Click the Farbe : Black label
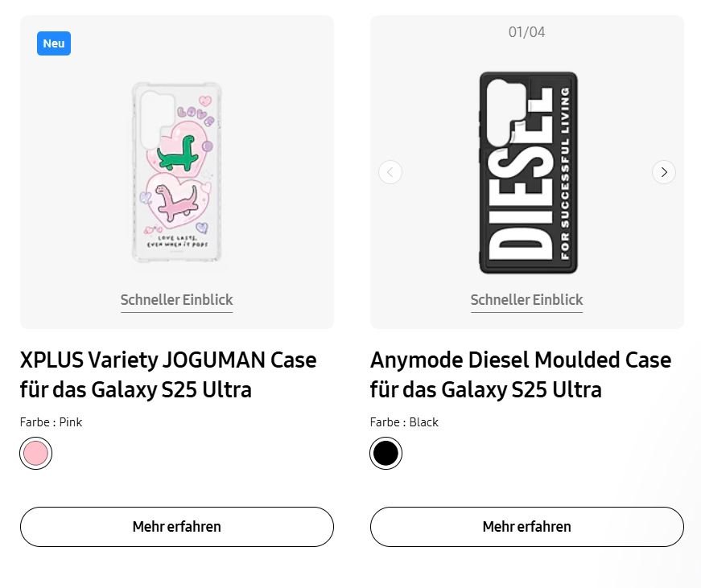The height and width of the screenshot is (588, 701). [x=404, y=422]
